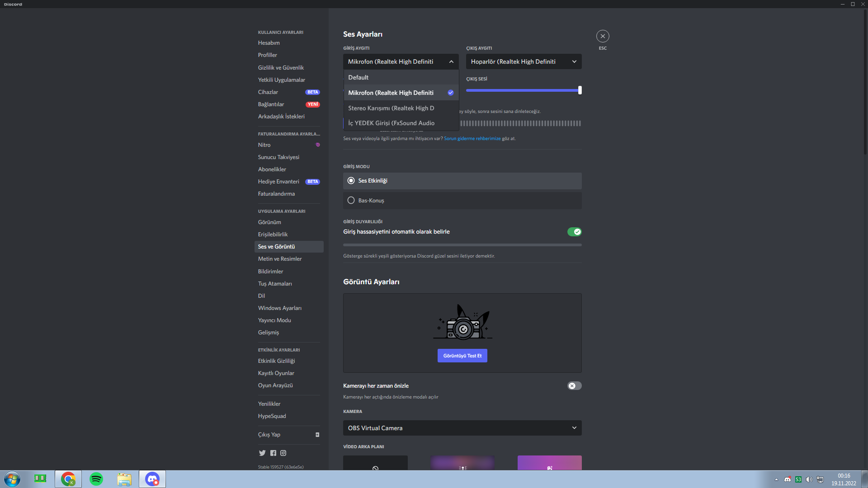This screenshot has width=868, height=488.
Task: Select the Bas-Konuş input mode
Action: (x=351, y=200)
